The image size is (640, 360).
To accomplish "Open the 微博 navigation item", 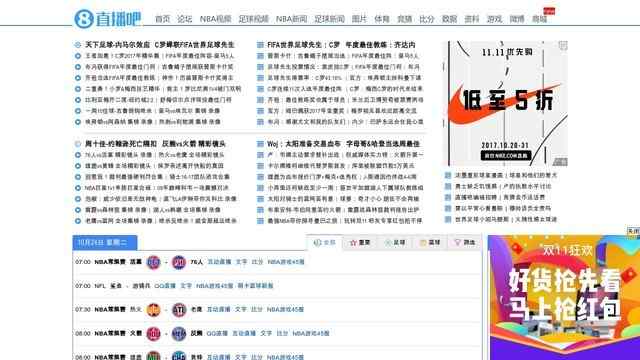I will 517,19.
